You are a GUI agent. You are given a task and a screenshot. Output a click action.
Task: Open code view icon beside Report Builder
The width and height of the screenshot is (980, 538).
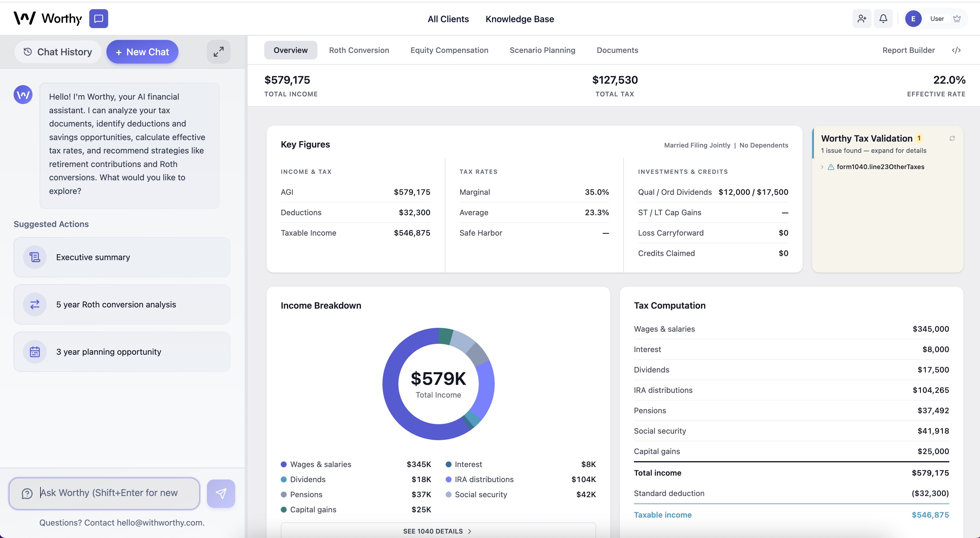(x=956, y=50)
